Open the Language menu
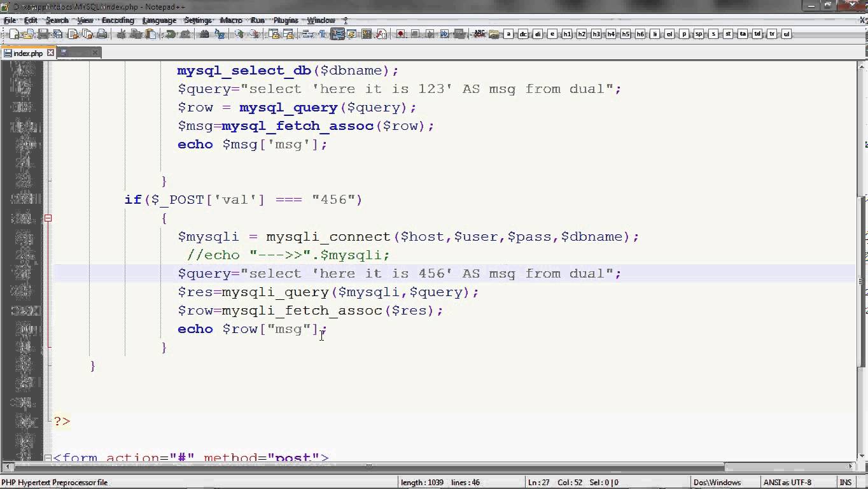The image size is (868, 489). coord(159,20)
